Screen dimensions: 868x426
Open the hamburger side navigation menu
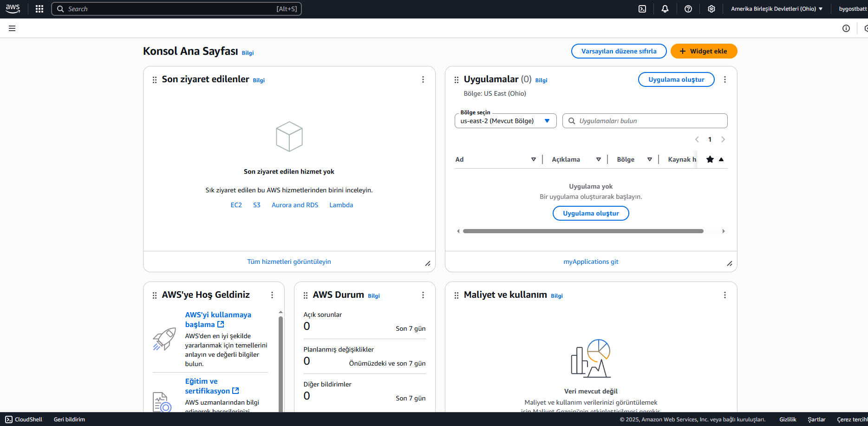pyautogui.click(x=12, y=28)
